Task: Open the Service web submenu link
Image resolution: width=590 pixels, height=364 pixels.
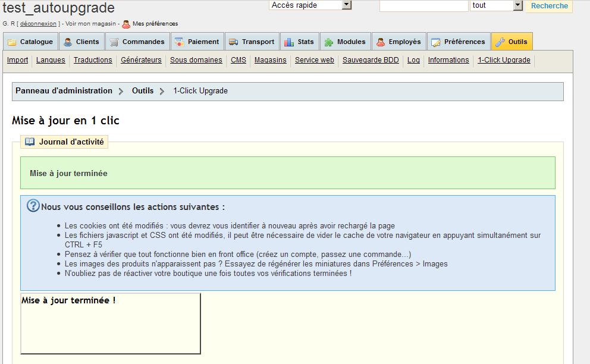Action: click(x=314, y=60)
